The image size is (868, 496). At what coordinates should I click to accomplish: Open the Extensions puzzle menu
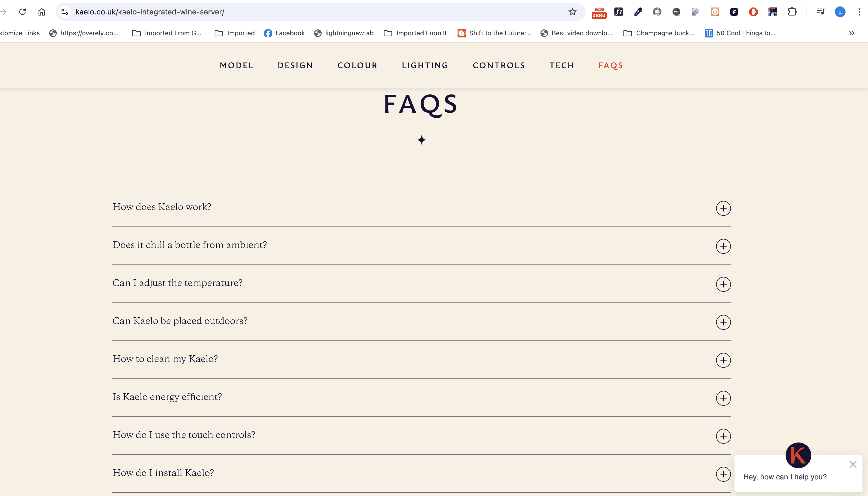coord(792,12)
